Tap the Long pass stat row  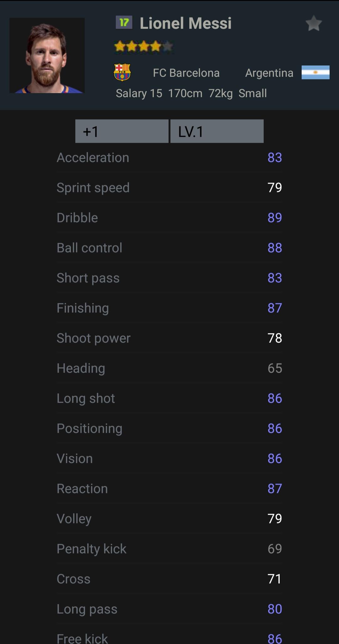pyautogui.click(x=169, y=609)
